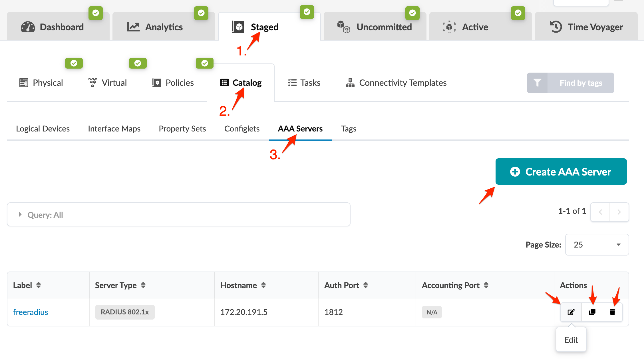Screen dimensions: 644x359
Task: Open the freeradius link
Action: (x=31, y=312)
